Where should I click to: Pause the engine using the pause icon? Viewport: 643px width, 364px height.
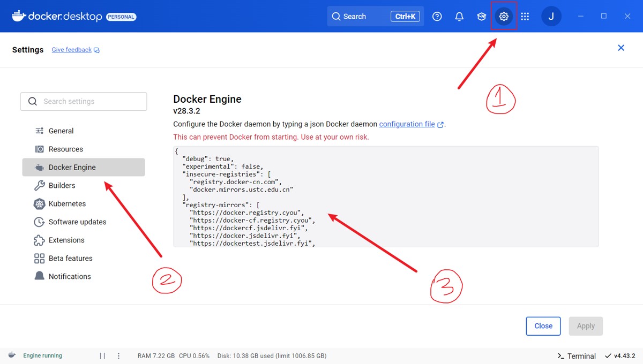[x=102, y=356]
